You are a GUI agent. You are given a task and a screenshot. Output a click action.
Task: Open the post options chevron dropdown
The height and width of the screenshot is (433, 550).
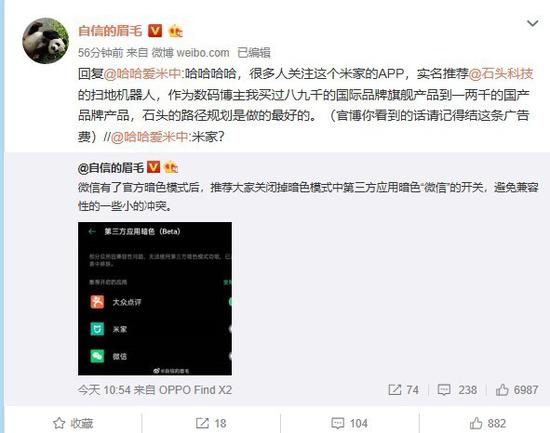[x=532, y=24]
